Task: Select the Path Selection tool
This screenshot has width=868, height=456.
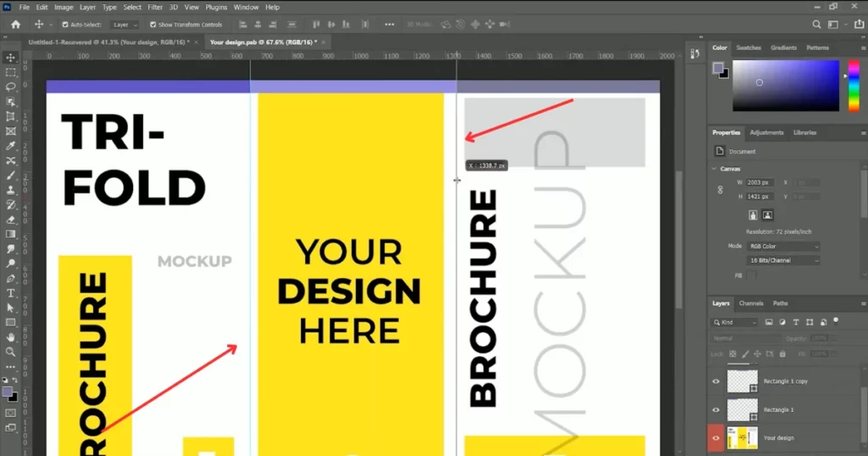Action: coord(10,308)
